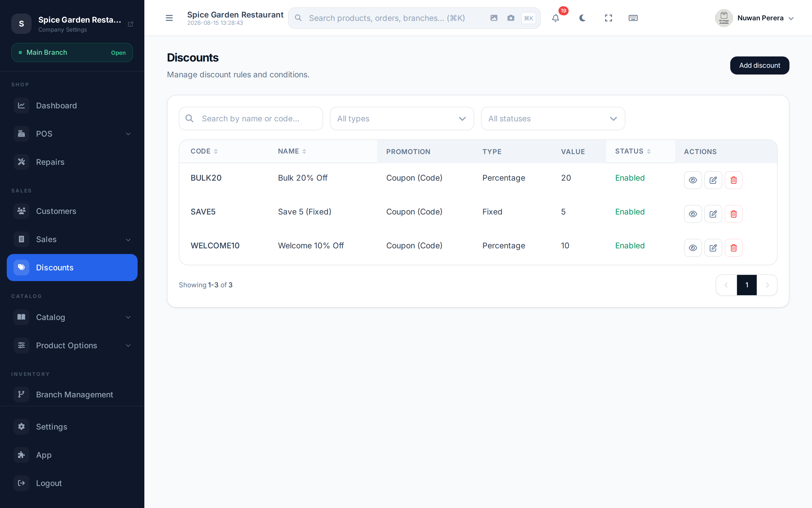Open company settings external link icon
This screenshot has height=508, width=812.
click(131, 24)
